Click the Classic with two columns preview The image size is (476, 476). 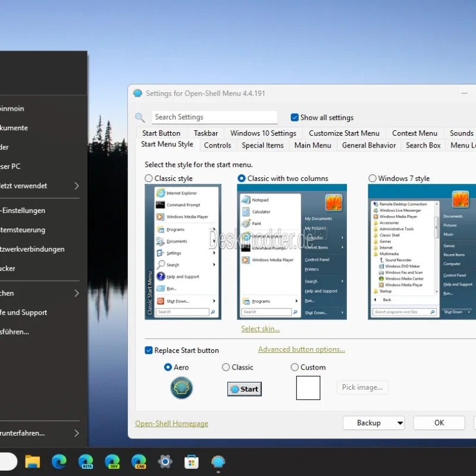[292, 252]
